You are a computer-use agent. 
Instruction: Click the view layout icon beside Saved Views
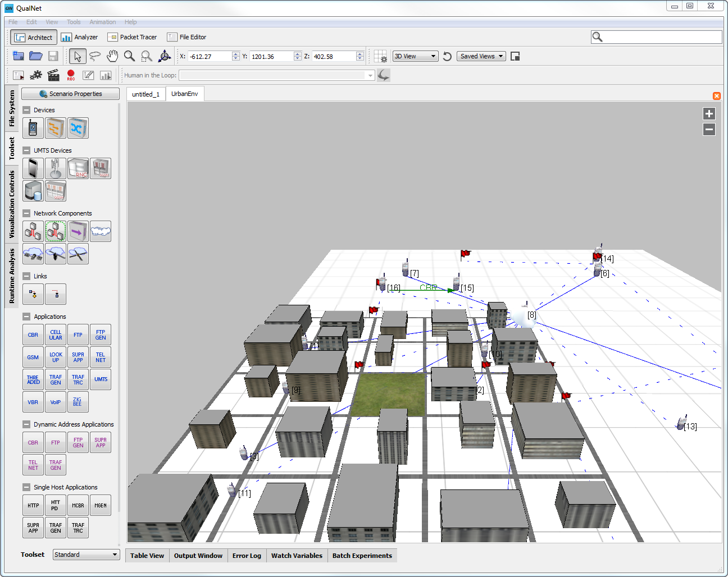515,56
